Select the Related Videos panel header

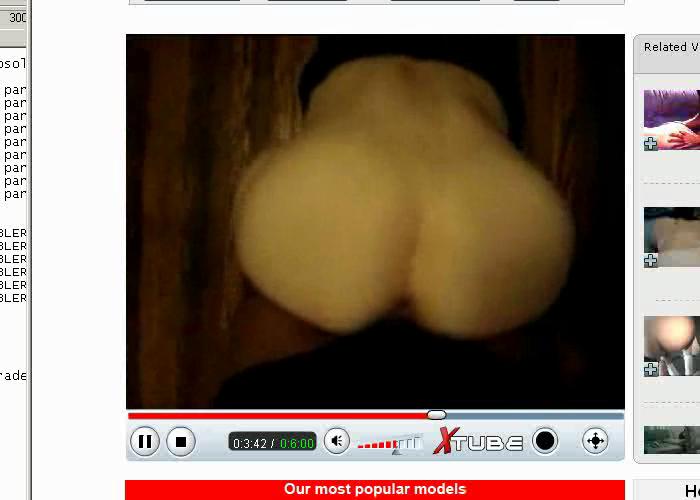(x=668, y=47)
